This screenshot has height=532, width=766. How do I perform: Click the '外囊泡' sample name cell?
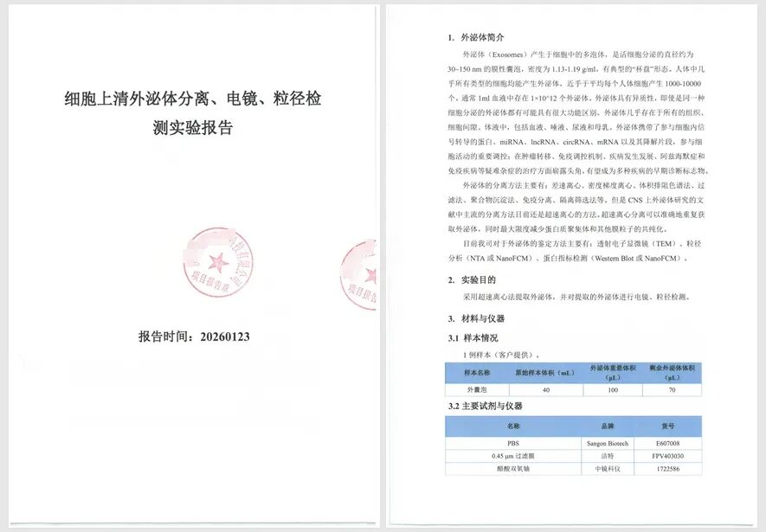(477, 391)
